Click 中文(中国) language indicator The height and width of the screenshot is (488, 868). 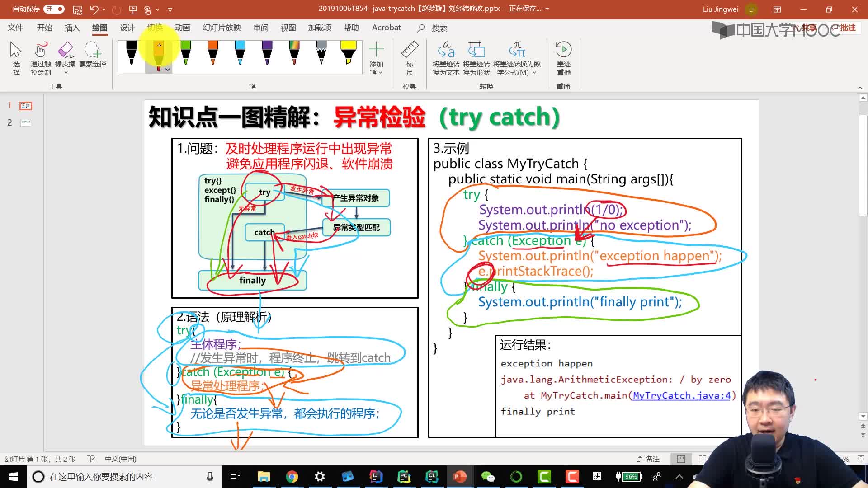tap(120, 459)
